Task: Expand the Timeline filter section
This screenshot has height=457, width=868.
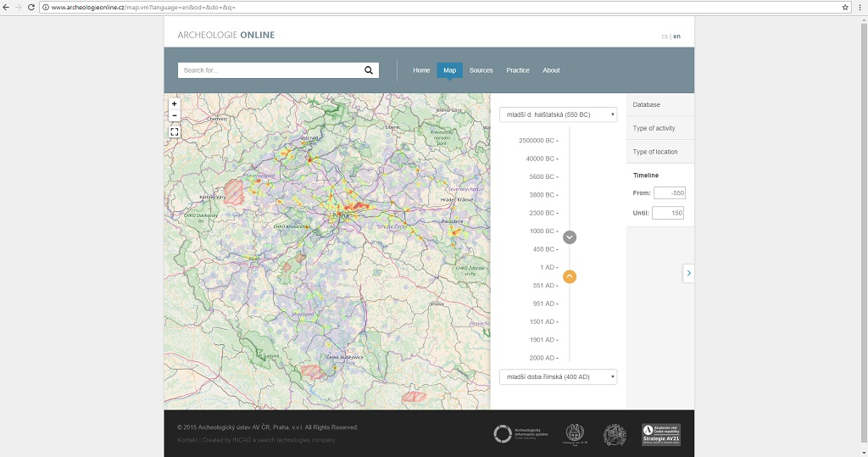Action: tap(645, 175)
